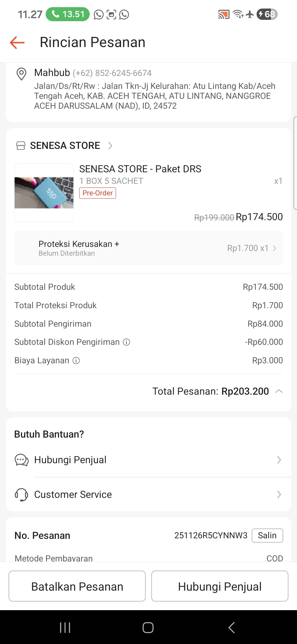The image size is (297, 644).
Task: Open Proteksi Kerusakan + details
Action: tap(148, 248)
